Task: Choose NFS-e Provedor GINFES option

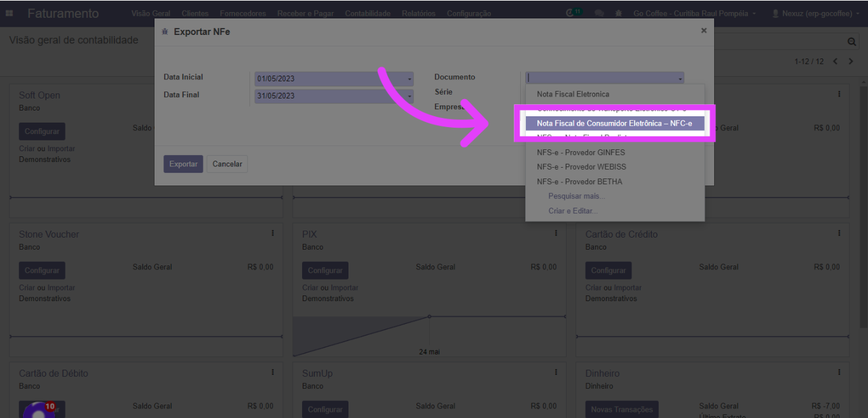Action: [x=581, y=152]
